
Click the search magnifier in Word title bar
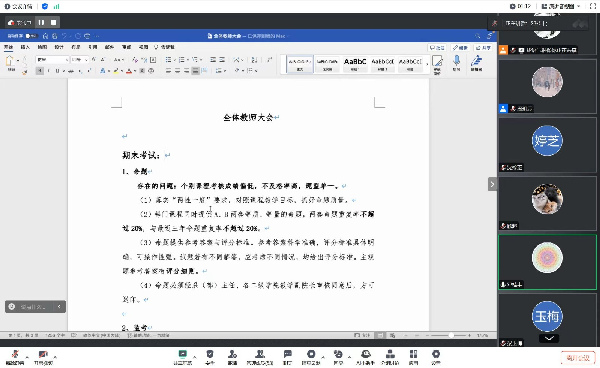478,36
